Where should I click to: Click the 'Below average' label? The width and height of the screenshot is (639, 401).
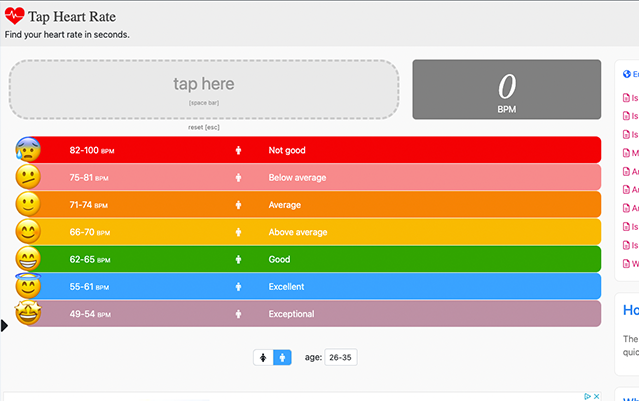click(x=297, y=178)
